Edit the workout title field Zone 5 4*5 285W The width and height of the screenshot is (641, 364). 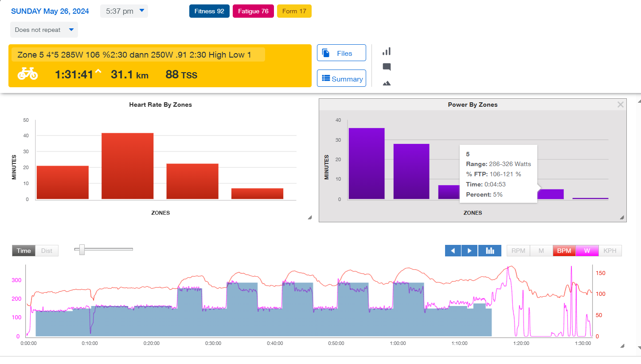coord(138,55)
